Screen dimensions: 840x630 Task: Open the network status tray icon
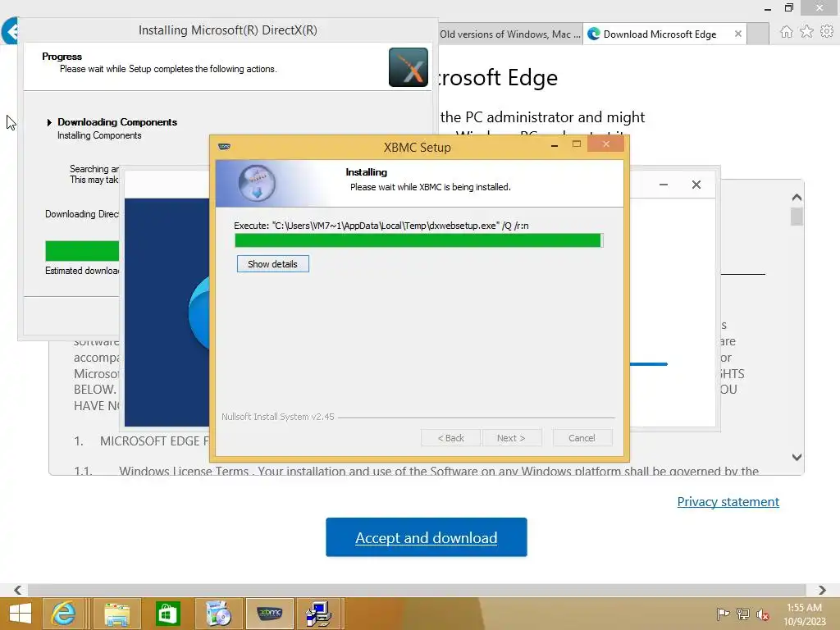tap(742, 614)
